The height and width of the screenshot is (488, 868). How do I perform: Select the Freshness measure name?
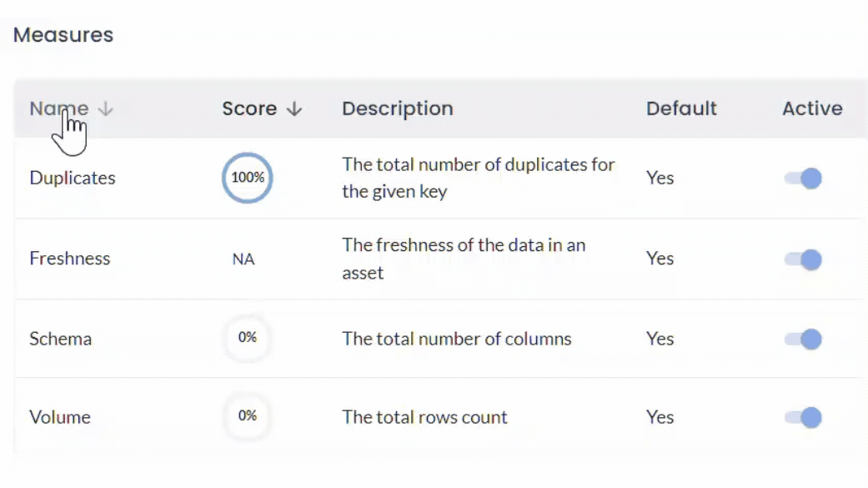click(69, 259)
